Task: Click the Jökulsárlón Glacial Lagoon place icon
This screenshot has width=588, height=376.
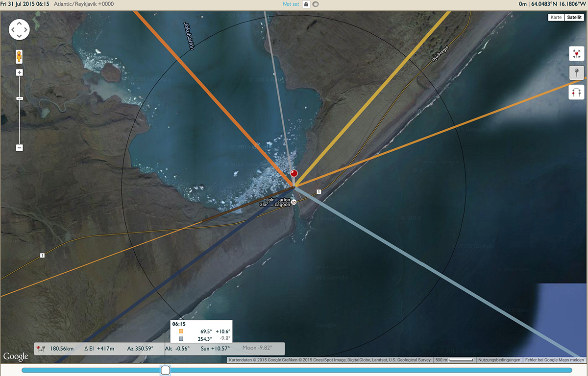Action: click(x=294, y=202)
